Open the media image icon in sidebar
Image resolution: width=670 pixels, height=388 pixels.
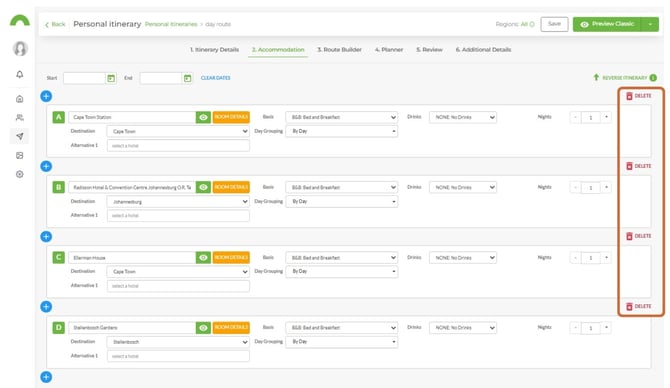coord(20,156)
